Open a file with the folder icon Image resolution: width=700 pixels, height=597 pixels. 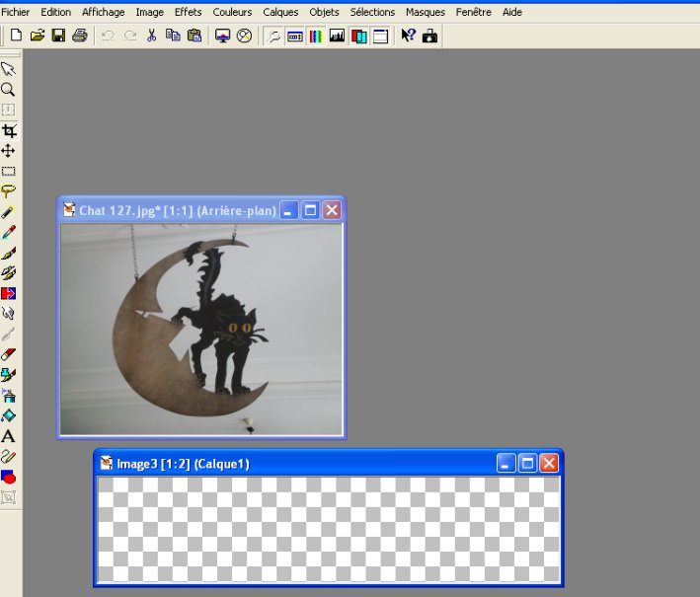click(x=38, y=36)
